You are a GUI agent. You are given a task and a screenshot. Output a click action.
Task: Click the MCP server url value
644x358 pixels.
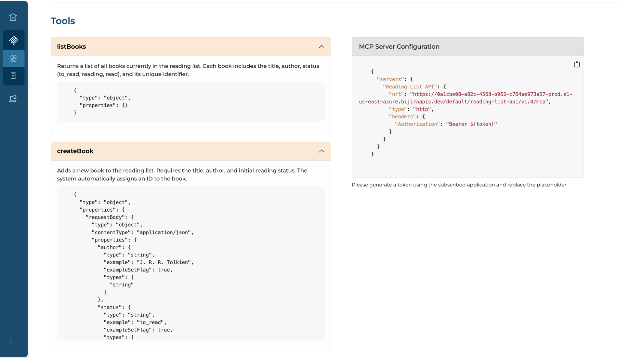click(x=491, y=94)
